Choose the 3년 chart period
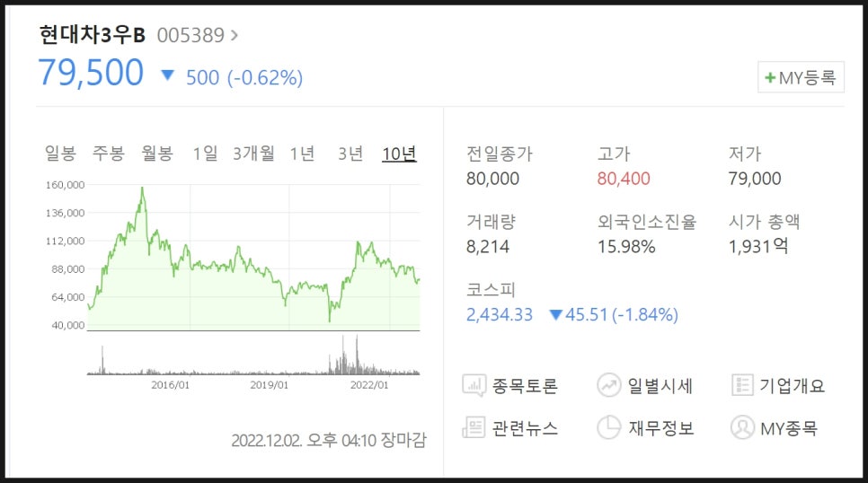Image resolution: width=868 pixels, height=483 pixels. tap(350, 154)
